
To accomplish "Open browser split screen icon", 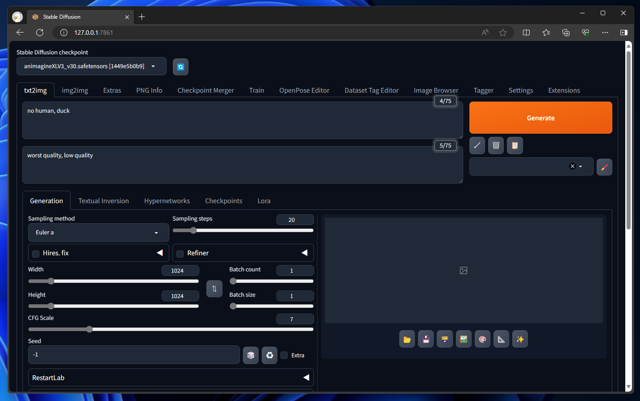I will pos(527,33).
